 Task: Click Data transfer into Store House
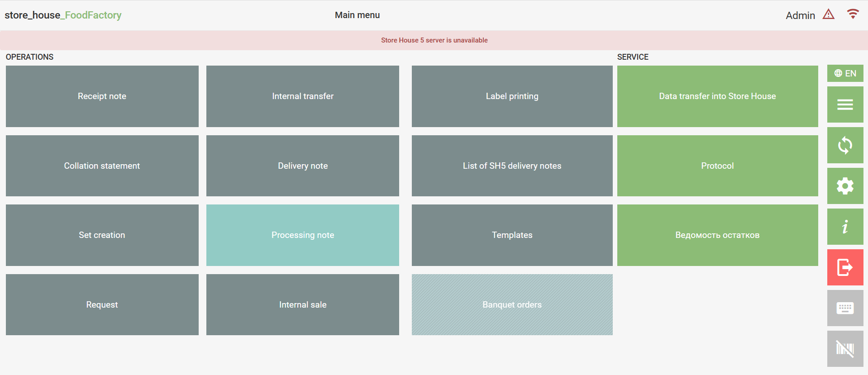[x=717, y=96]
